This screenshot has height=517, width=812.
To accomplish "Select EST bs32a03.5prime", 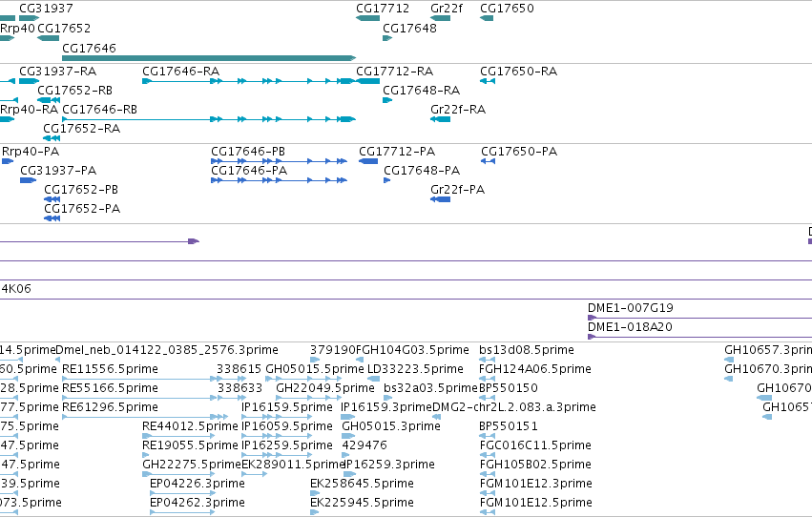I will 386,398.
